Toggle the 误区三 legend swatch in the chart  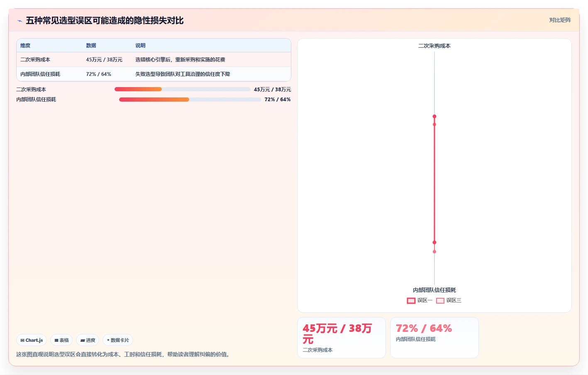point(440,301)
